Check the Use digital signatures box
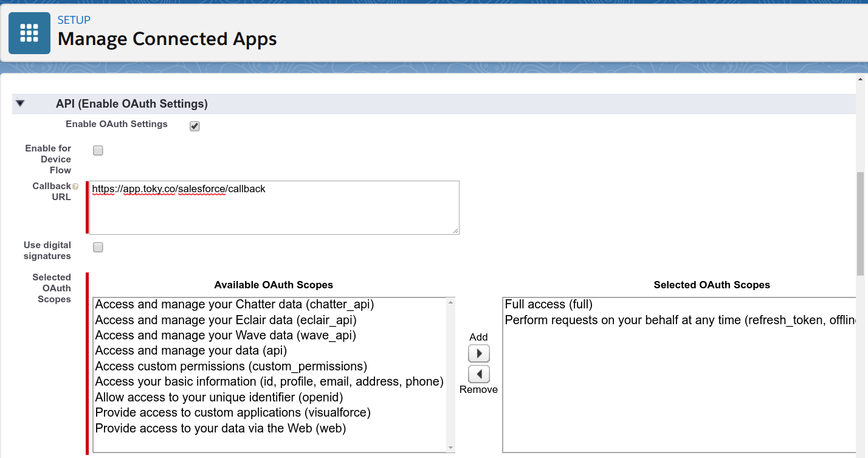 click(98, 247)
